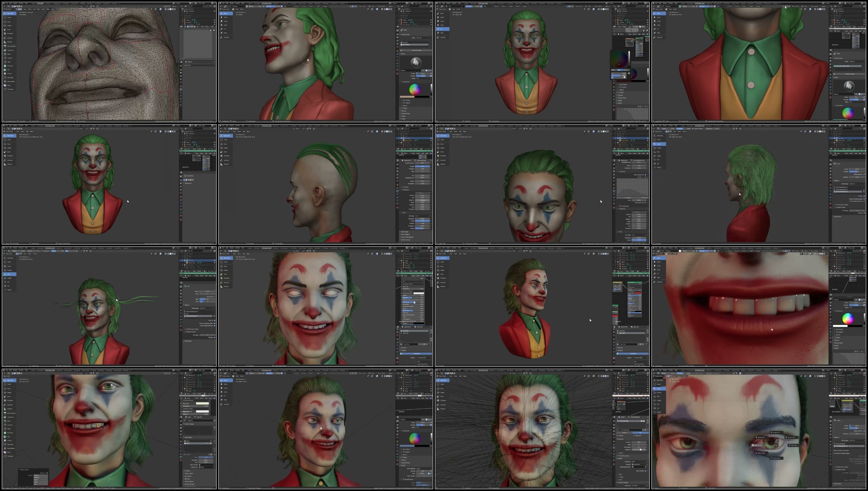Open Face menu in the wireframe-face screenshot

tap(53, 9)
